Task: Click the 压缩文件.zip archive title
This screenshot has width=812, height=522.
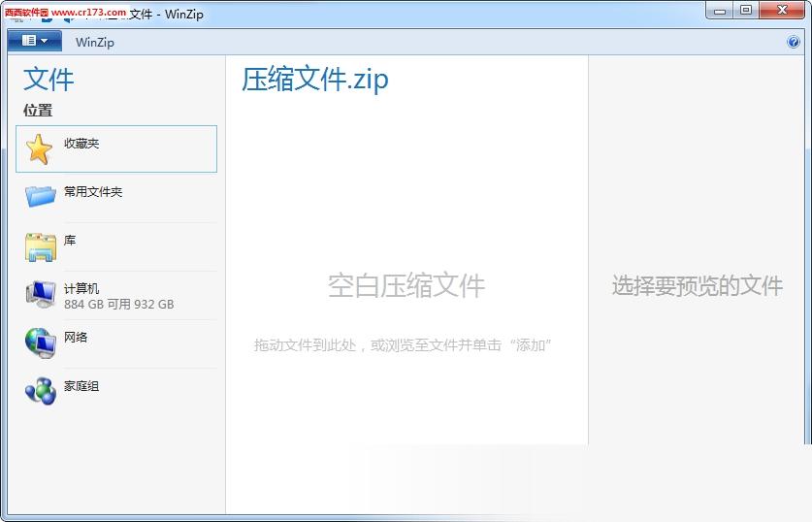Action: tap(315, 80)
